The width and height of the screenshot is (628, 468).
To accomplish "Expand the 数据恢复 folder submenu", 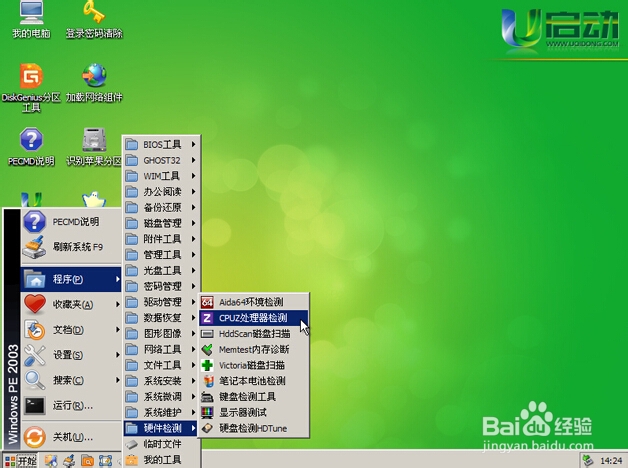I will (x=161, y=318).
